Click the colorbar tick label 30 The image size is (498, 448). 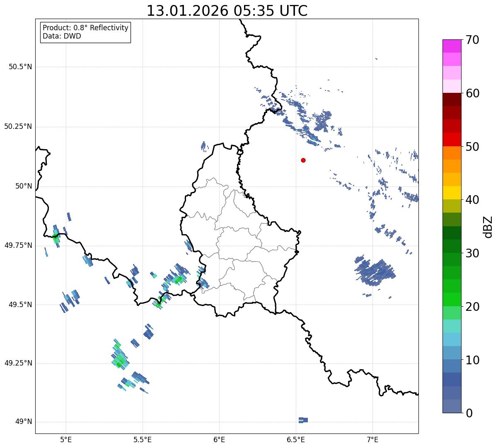(472, 253)
